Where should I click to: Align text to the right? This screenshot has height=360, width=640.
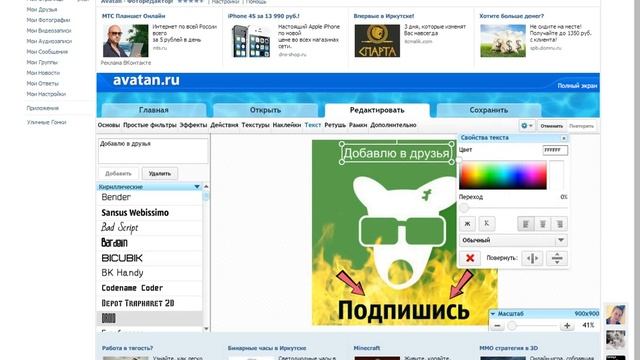click(560, 224)
